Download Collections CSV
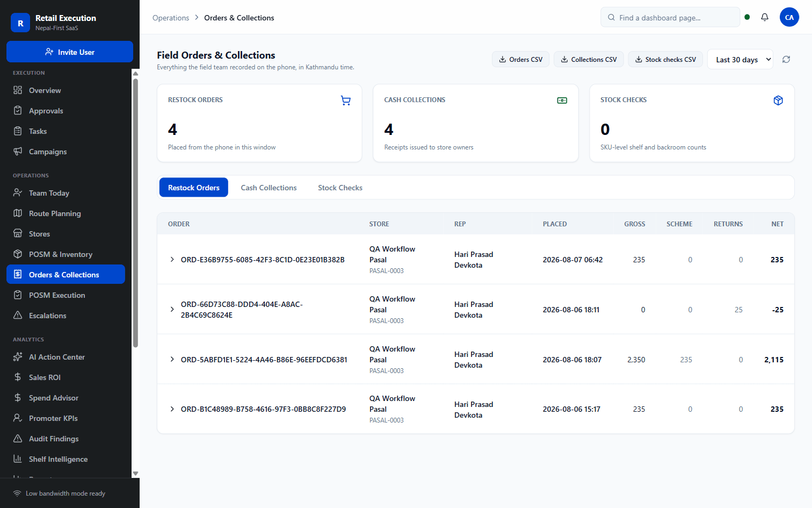The height and width of the screenshot is (508, 812). tap(589, 60)
